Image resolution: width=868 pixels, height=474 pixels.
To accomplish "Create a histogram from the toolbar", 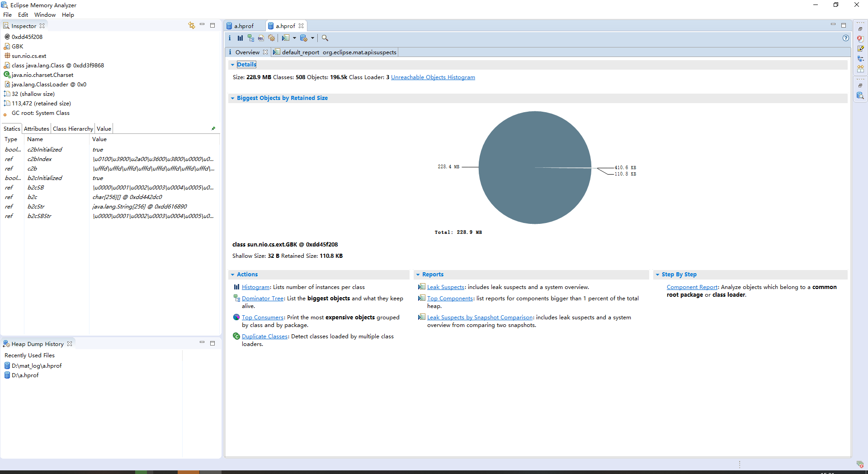I will 240,38.
